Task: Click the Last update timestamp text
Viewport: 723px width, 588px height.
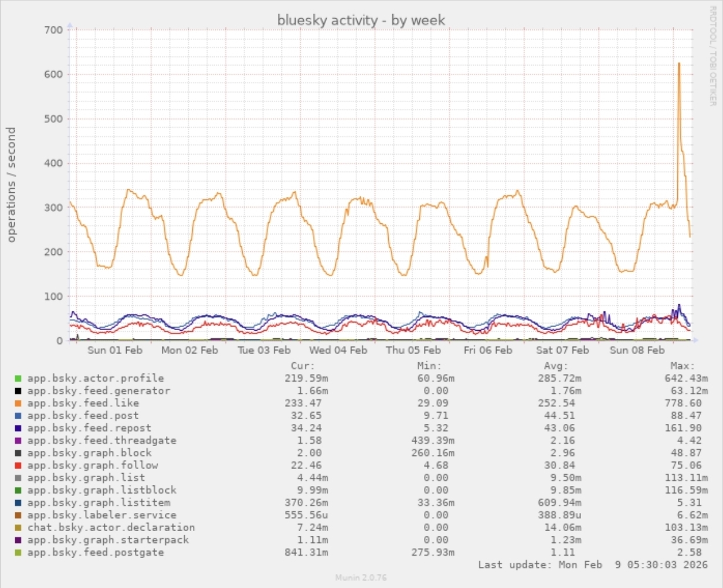Action: [593, 565]
